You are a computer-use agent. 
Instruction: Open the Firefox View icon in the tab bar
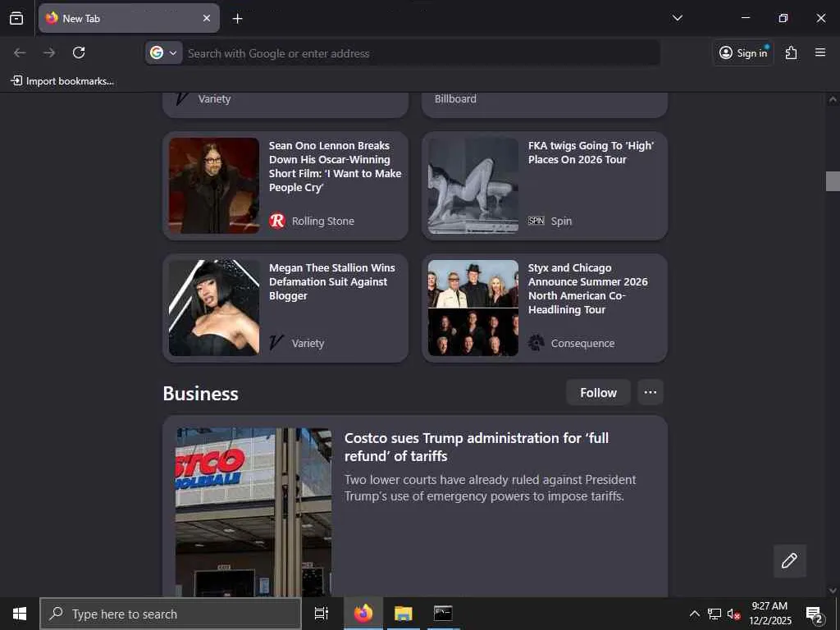(16, 18)
